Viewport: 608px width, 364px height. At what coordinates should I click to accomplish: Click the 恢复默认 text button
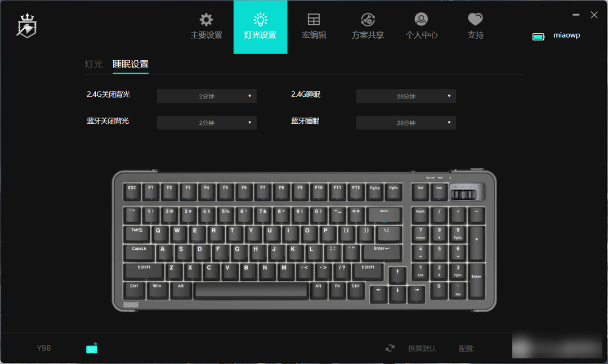pos(422,348)
